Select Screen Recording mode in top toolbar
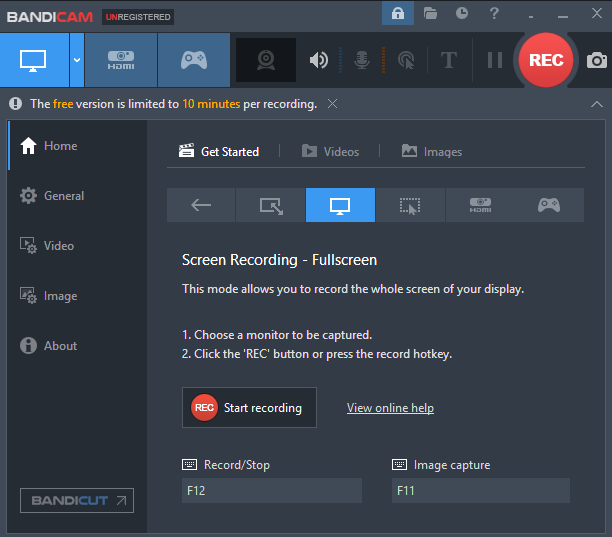 coord(34,60)
